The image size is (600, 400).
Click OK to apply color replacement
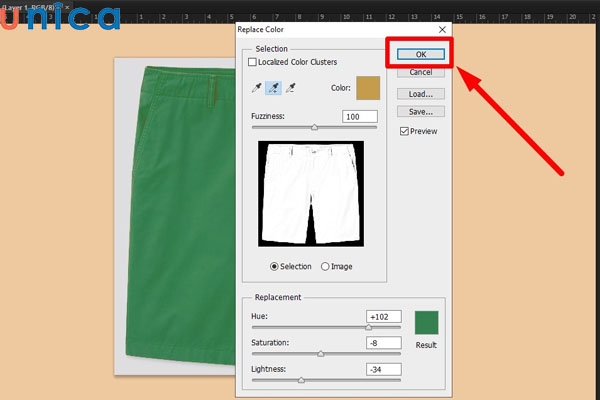421,53
